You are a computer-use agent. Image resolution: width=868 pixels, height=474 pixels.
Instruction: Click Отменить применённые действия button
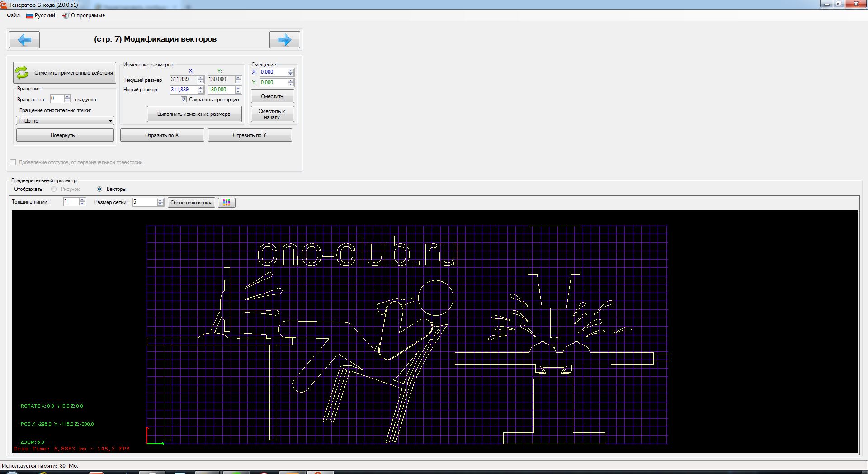[65, 73]
